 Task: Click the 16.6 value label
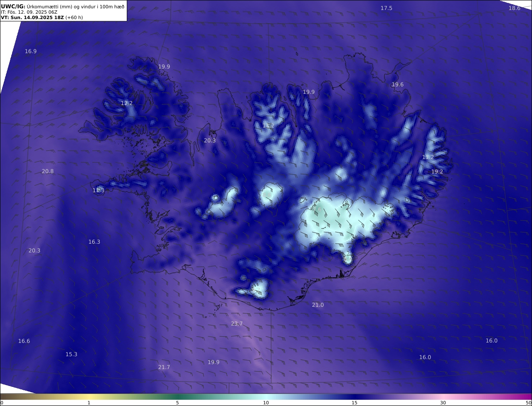(x=24, y=341)
